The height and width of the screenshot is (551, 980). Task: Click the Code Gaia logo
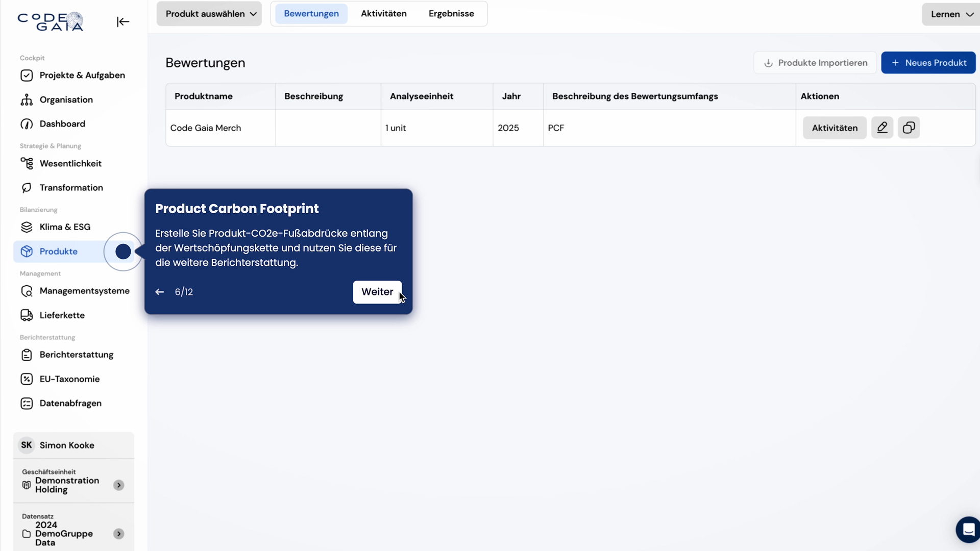(51, 21)
